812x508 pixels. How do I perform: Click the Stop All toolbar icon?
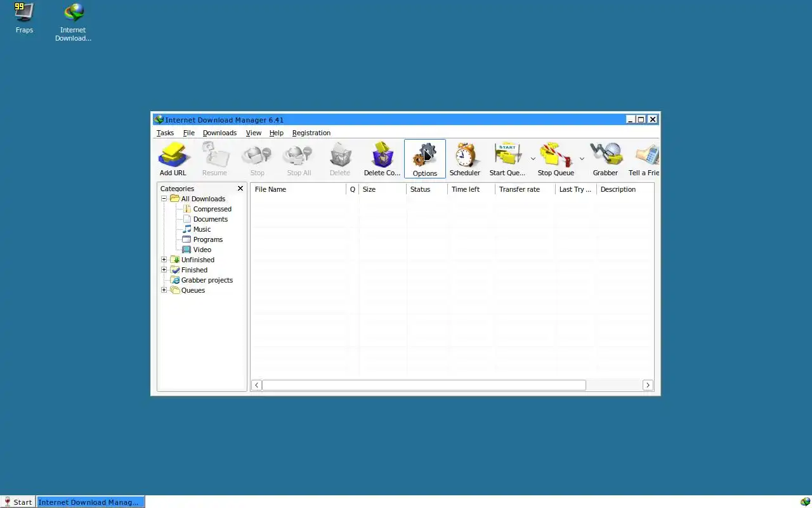[299, 159]
